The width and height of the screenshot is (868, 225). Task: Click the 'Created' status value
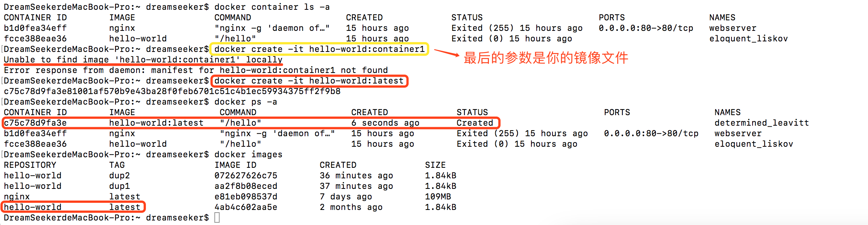(x=475, y=123)
